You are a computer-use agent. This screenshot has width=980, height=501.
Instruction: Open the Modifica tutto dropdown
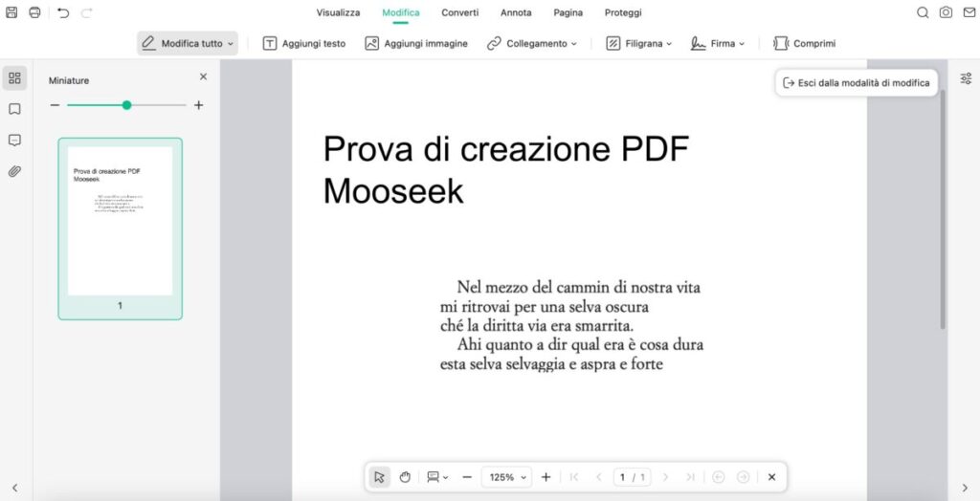coord(188,44)
